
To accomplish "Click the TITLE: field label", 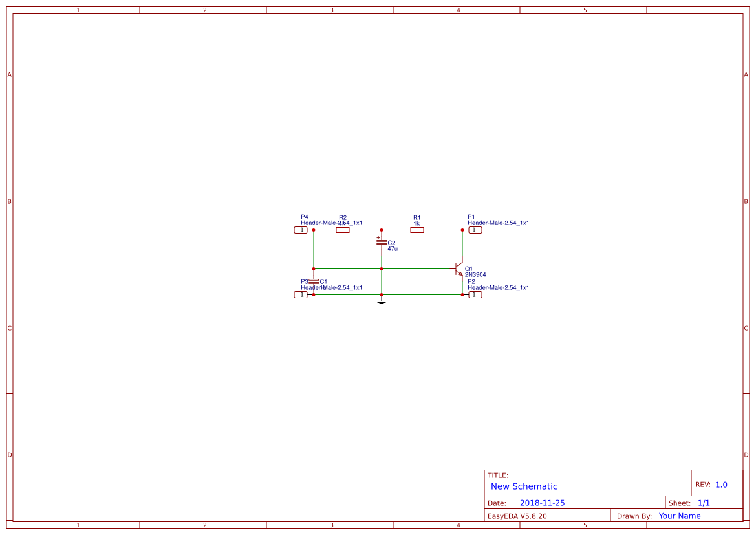I will (x=497, y=475).
